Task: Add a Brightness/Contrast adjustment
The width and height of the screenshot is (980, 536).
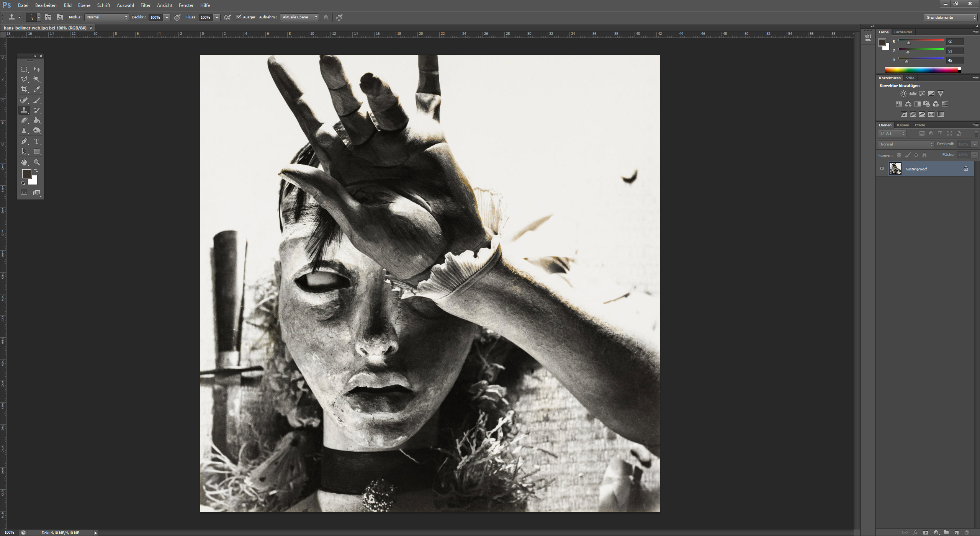Action: [x=903, y=94]
